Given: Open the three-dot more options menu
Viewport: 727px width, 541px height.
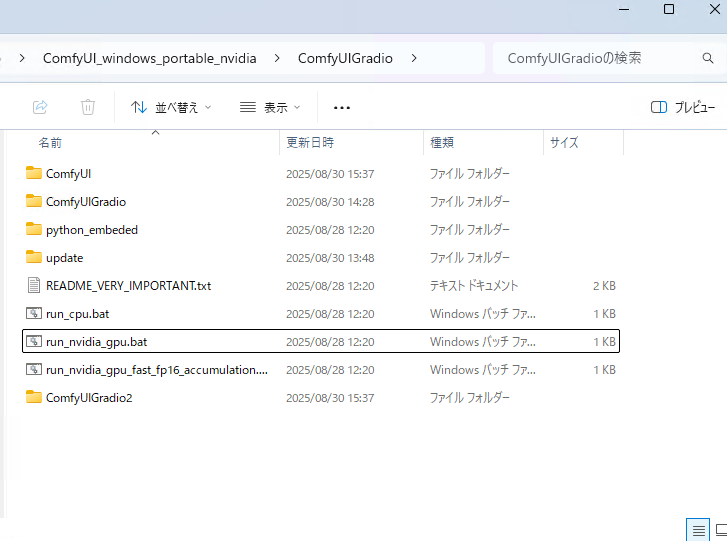Looking at the screenshot, I should pos(342,108).
